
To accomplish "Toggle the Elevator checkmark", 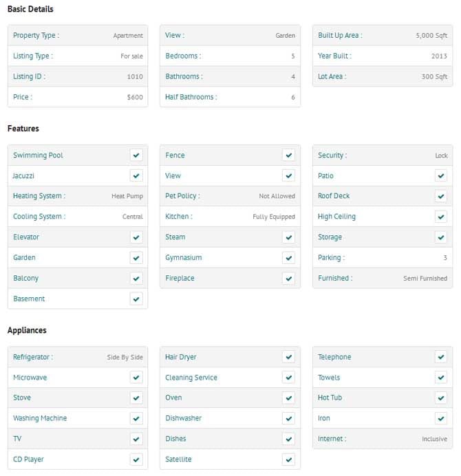I will 136,237.
